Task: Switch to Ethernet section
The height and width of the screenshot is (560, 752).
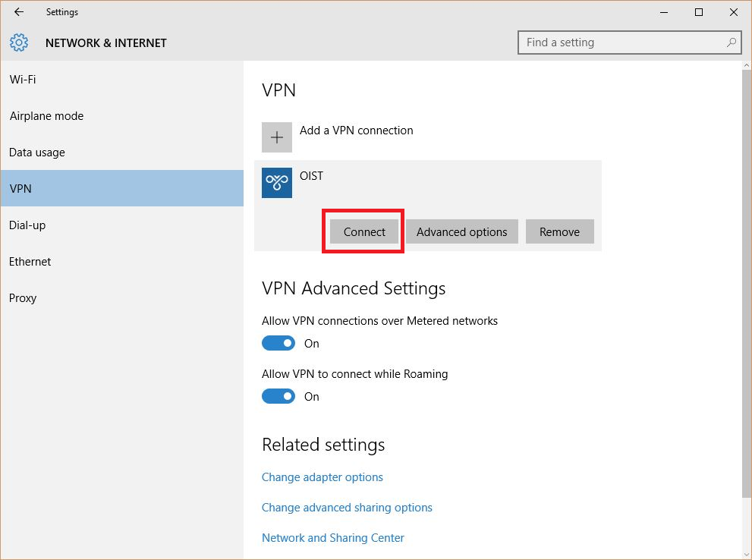Action: pyautogui.click(x=30, y=262)
